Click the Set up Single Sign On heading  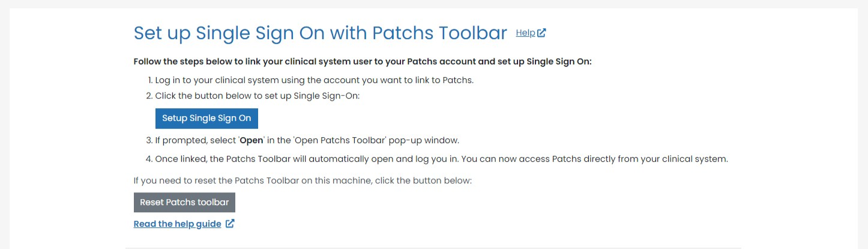coord(321,33)
